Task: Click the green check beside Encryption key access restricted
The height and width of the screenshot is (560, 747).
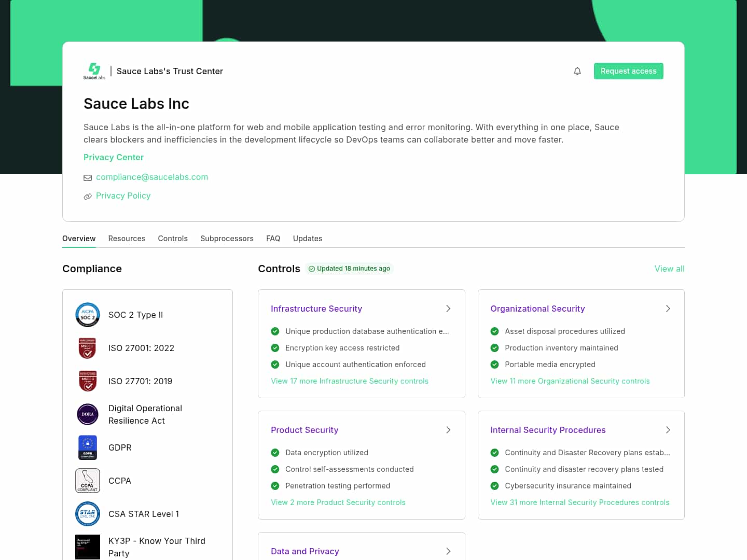Action: coord(275,348)
